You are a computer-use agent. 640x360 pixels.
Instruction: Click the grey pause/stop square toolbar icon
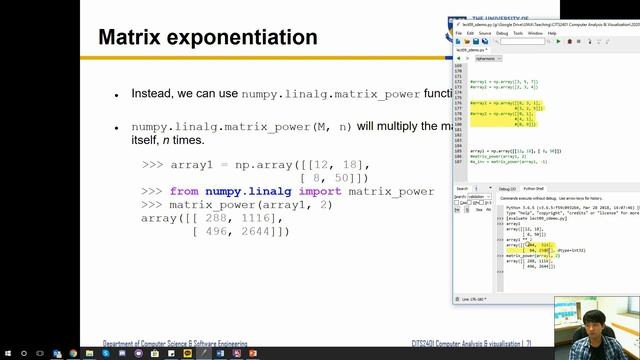(x=579, y=41)
